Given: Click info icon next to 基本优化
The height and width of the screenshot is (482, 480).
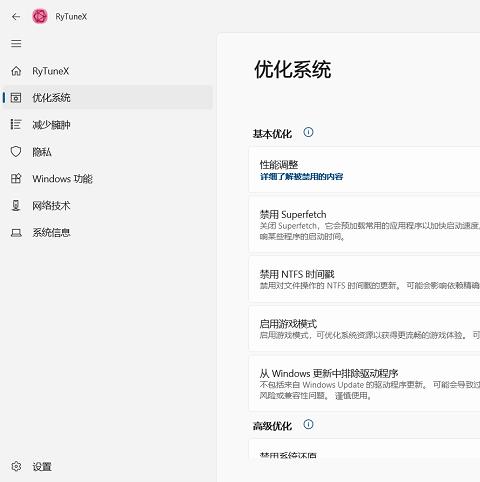Looking at the screenshot, I should pyautogui.click(x=308, y=132).
